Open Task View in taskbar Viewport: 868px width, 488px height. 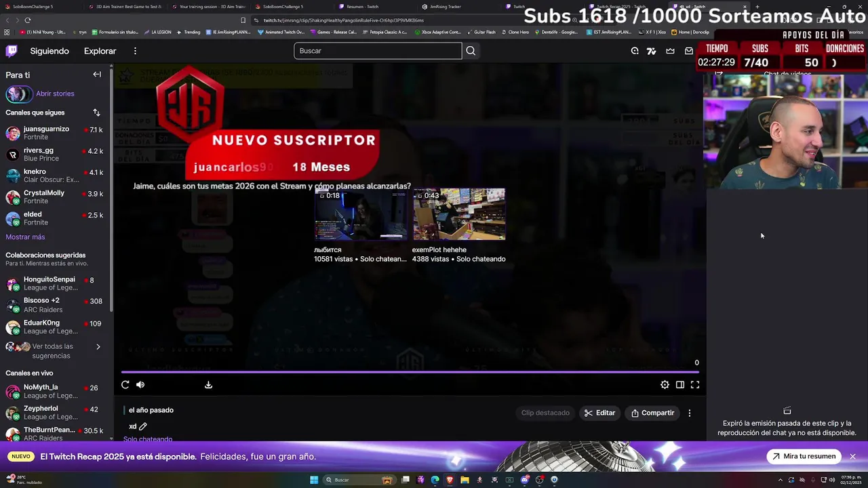click(x=406, y=480)
